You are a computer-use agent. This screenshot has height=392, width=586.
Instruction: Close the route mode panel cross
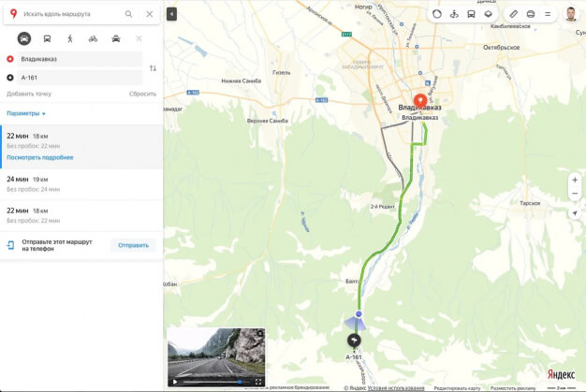(139, 38)
